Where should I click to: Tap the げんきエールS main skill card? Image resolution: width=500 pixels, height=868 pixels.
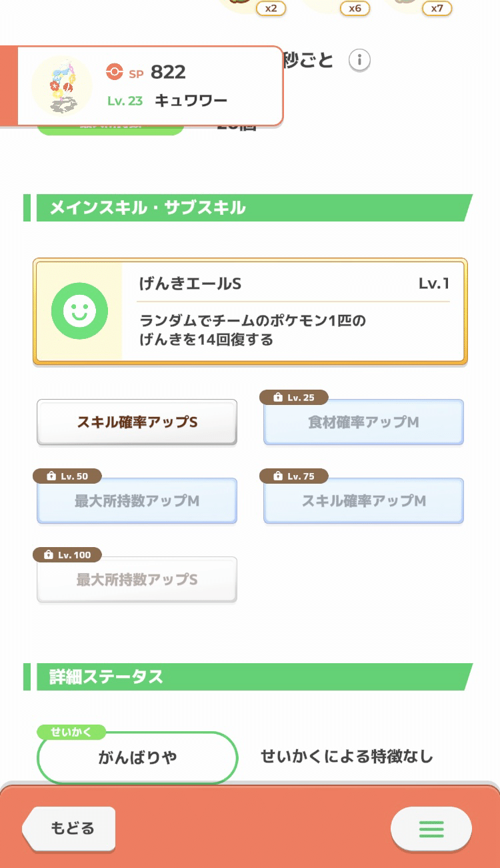pos(250,310)
